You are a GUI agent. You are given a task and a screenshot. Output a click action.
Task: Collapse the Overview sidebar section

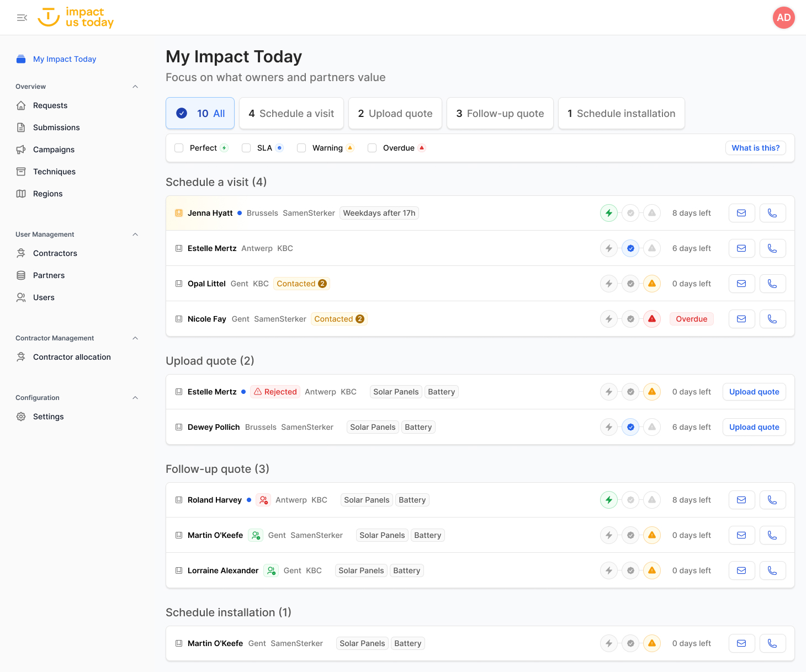pos(135,87)
